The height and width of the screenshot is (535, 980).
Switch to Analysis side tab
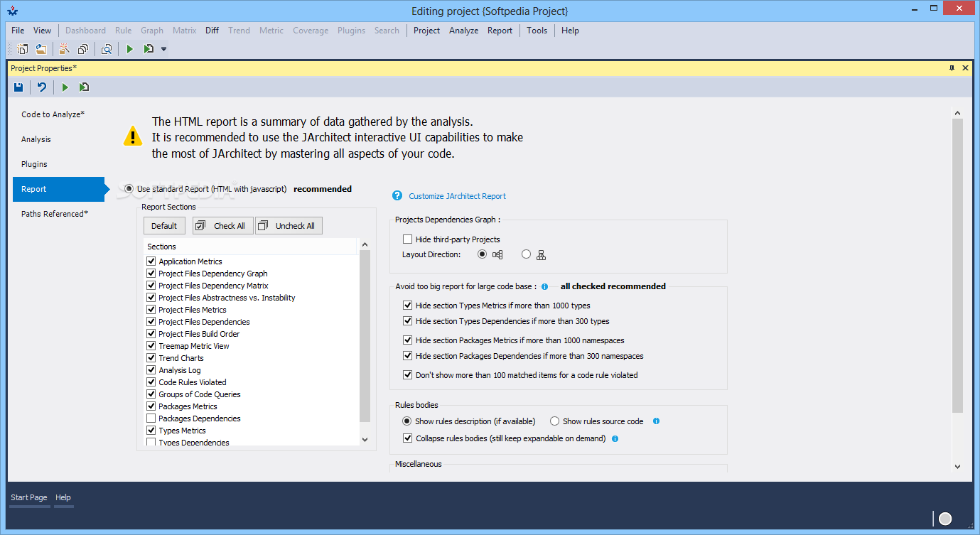pos(58,139)
